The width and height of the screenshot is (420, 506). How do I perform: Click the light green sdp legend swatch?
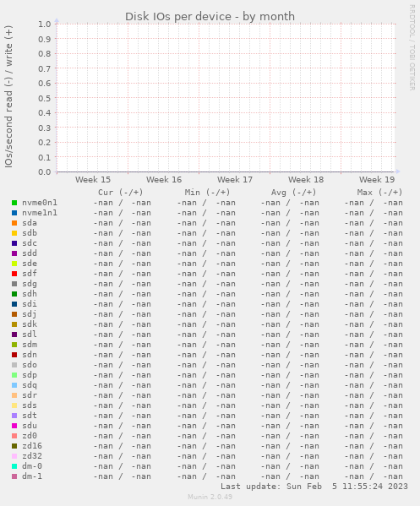pos(14,375)
